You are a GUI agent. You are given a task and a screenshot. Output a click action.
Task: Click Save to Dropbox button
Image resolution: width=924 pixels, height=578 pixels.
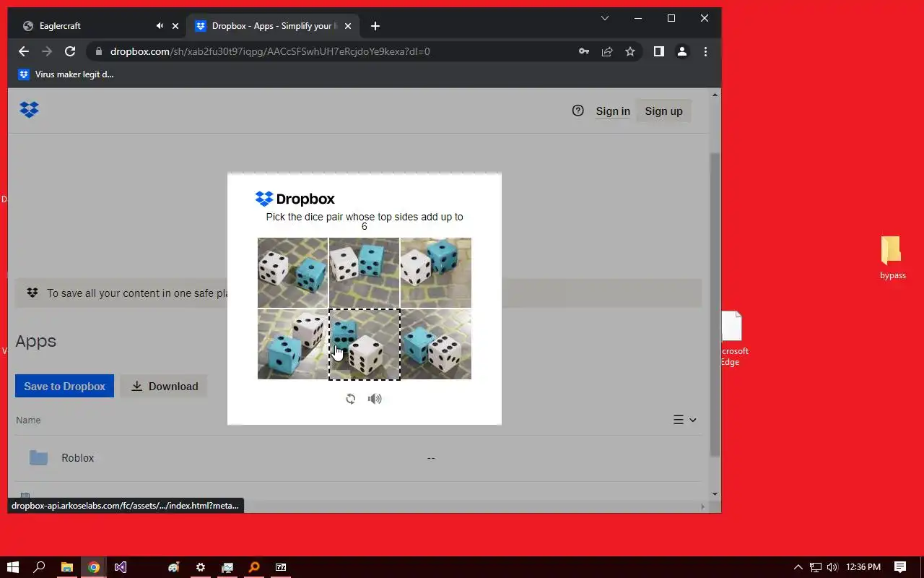(x=64, y=386)
